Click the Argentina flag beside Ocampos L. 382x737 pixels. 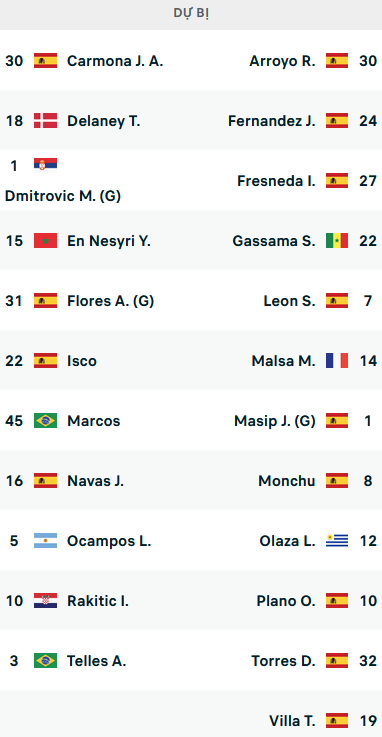pos(45,541)
